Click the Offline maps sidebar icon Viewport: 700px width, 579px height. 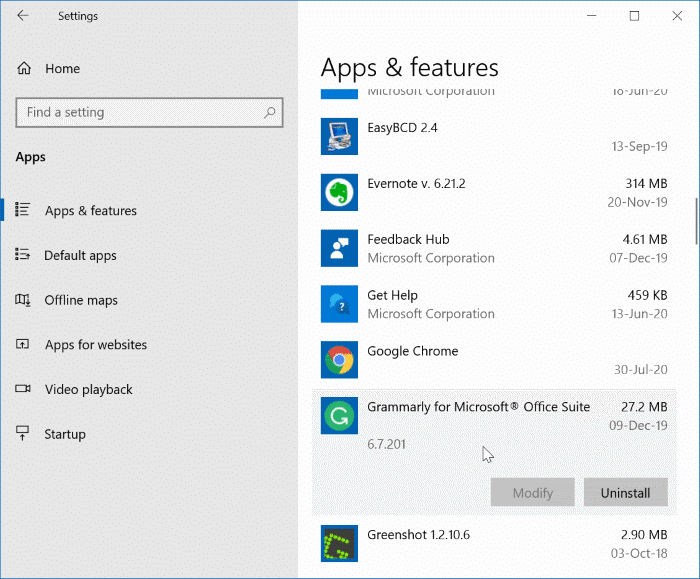click(23, 300)
